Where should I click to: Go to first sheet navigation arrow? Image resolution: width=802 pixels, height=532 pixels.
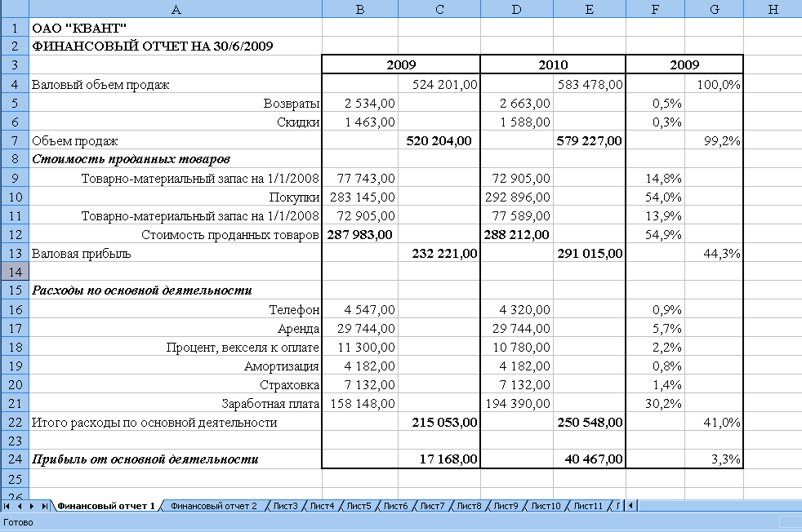click(7, 506)
